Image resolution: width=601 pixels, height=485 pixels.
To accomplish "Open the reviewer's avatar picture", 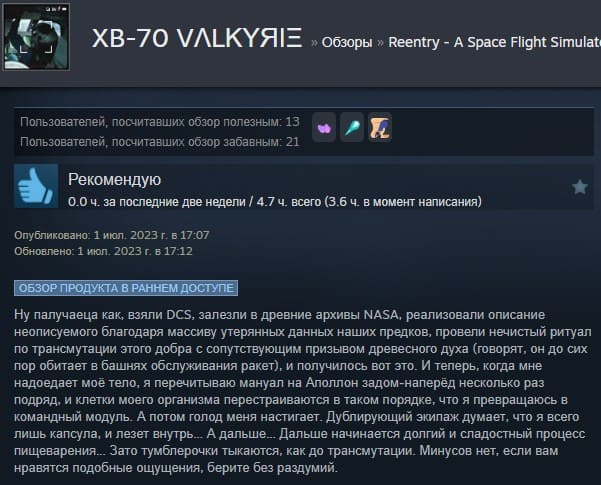I will (36, 37).
